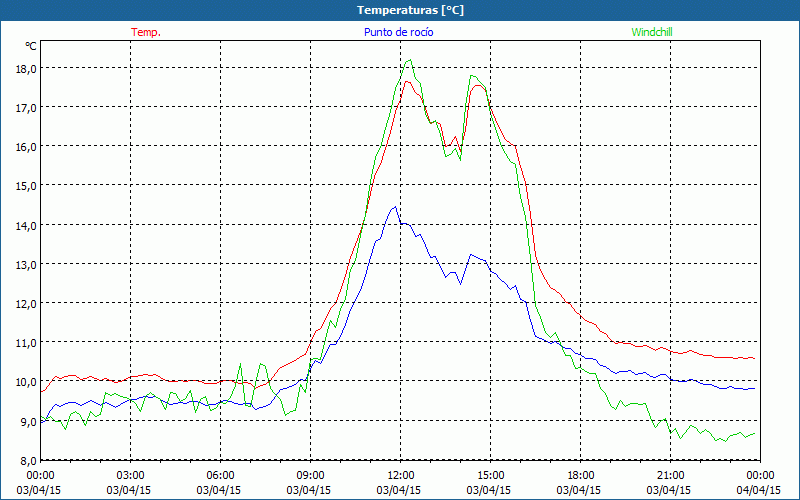Click the '14,0' y-axis value
This screenshot has width=800, height=500.
(26, 226)
